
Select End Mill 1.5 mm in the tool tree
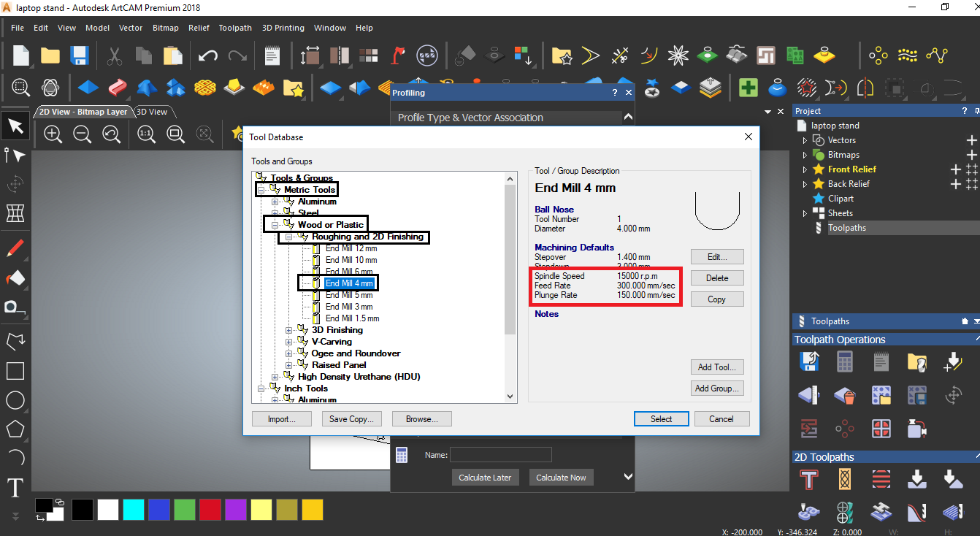point(352,318)
